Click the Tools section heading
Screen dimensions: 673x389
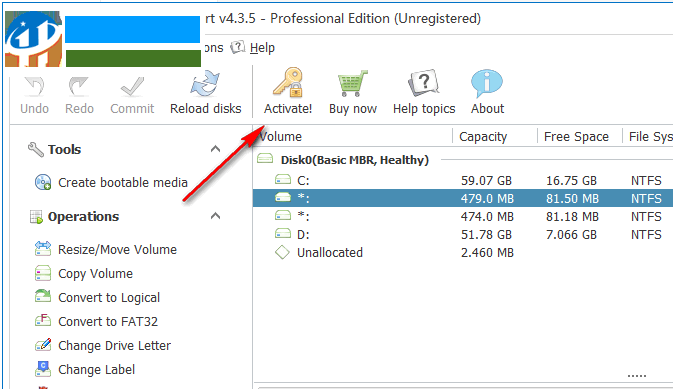tap(64, 149)
